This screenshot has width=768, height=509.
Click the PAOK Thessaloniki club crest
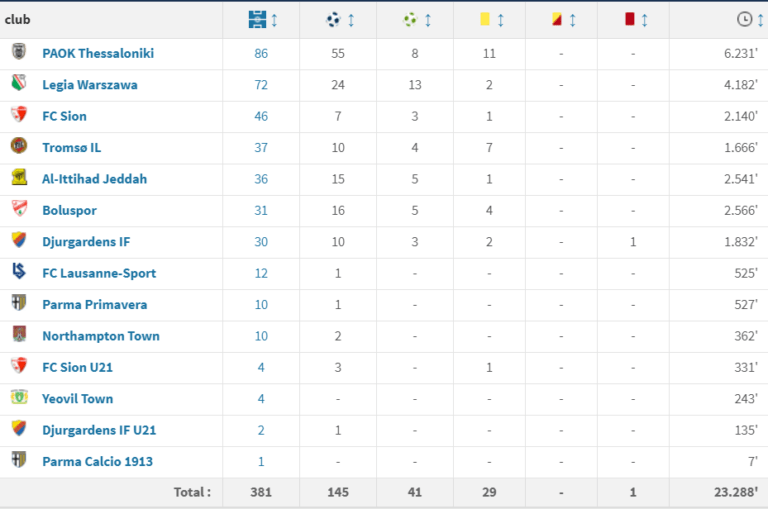click(19, 53)
